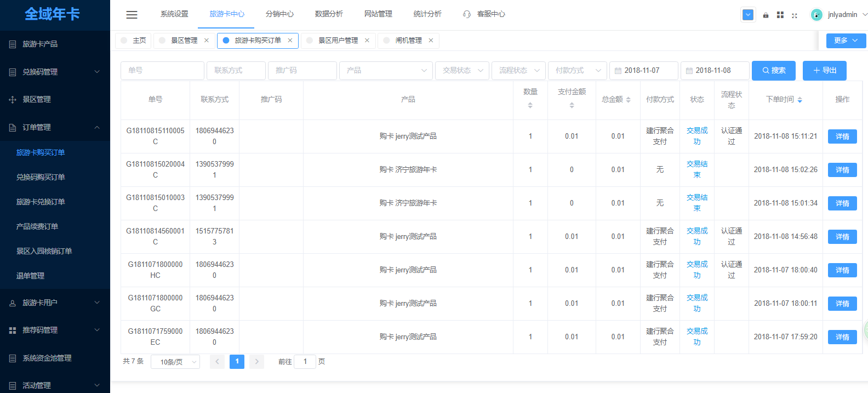Open the blue theme color picker
Viewport: 868px width, 393px height.
click(747, 15)
